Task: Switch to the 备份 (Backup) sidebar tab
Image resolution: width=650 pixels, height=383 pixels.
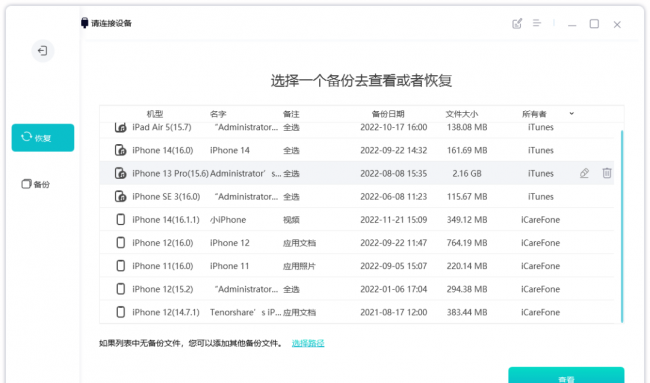Action: 36,184
